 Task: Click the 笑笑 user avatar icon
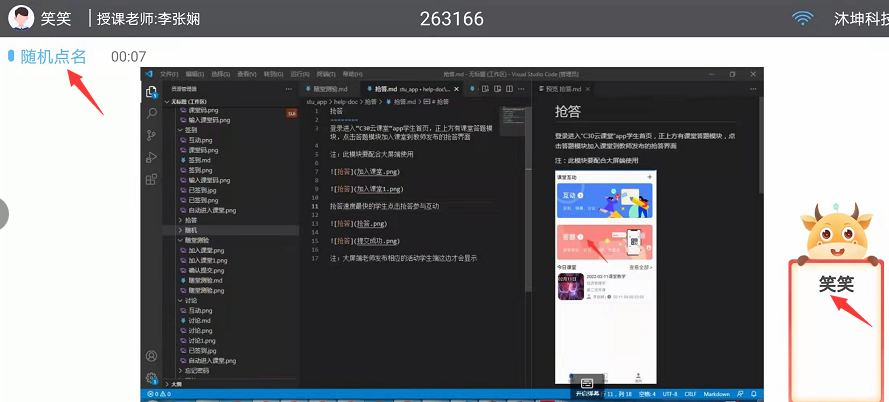(x=20, y=18)
